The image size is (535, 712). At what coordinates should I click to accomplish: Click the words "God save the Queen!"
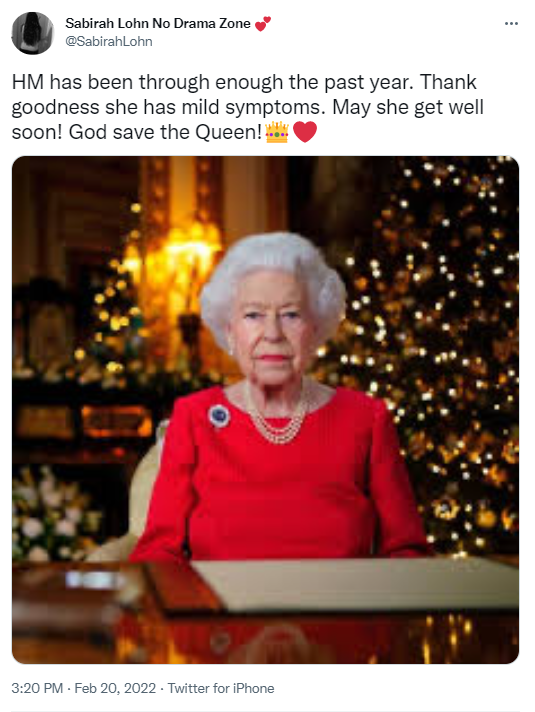pyautogui.click(x=166, y=132)
